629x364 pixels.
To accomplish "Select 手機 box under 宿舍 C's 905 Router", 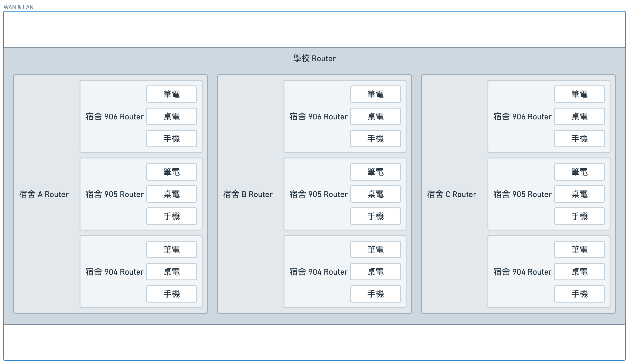I will 579,216.
